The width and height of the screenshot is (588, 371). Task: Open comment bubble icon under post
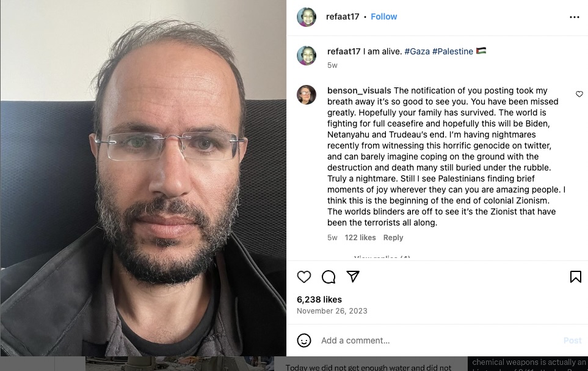coord(328,277)
